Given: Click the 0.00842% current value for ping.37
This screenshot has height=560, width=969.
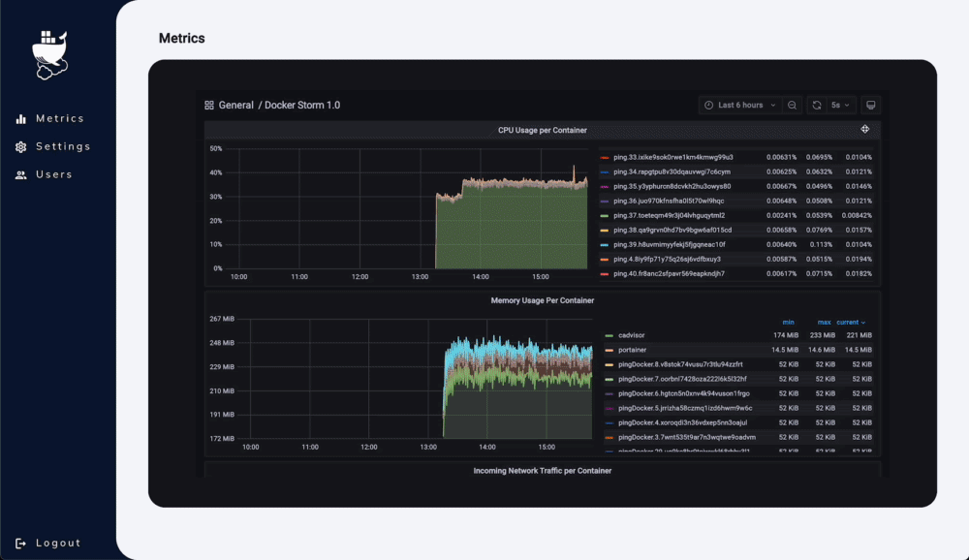Looking at the screenshot, I should click(857, 216).
